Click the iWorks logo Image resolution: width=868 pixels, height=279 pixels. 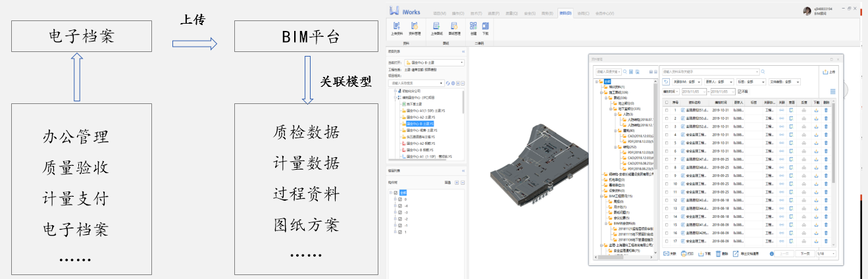[405, 11]
